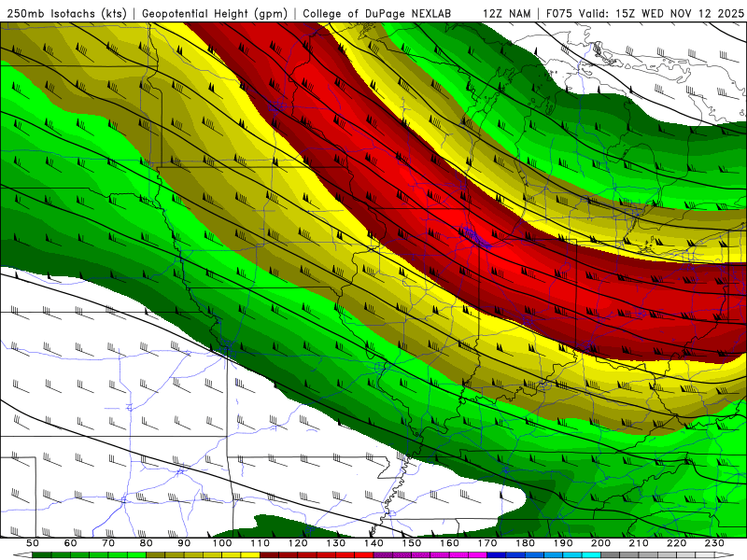Click the "College of DuPage NEXLAB" label
This screenshot has height=560, width=747.
pos(376,14)
